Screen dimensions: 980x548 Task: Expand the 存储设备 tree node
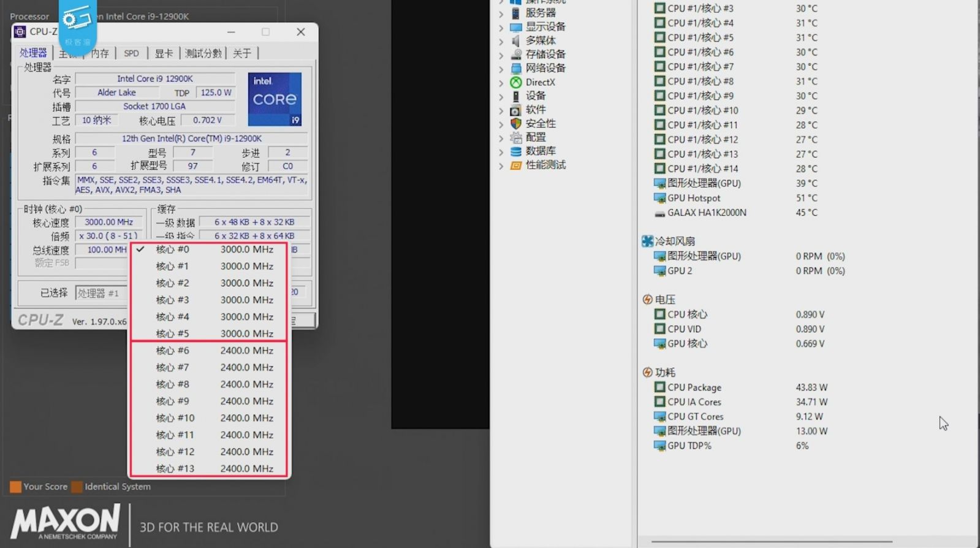[x=501, y=55]
